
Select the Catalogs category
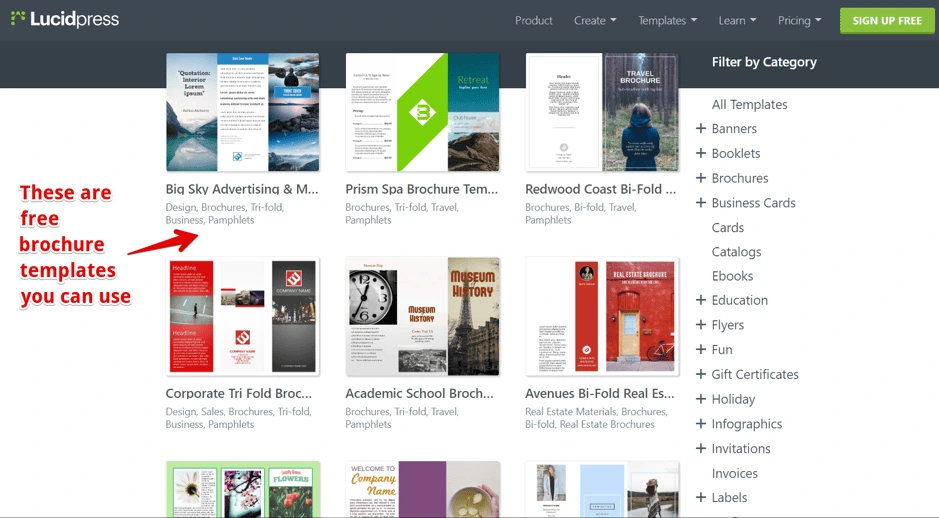pyautogui.click(x=737, y=252)
